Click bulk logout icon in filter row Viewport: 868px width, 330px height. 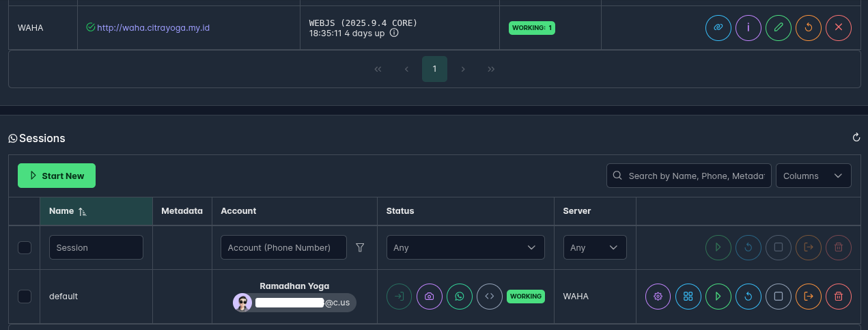(x=809, y=247)
